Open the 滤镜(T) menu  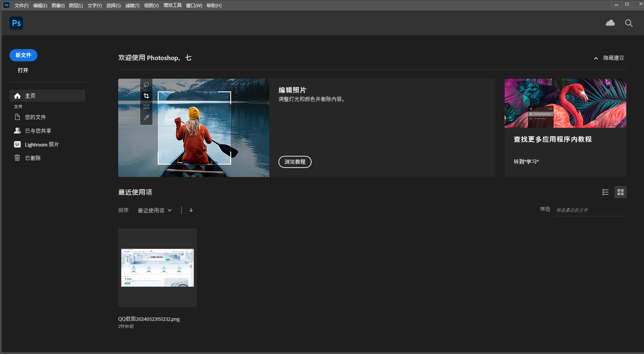[132, 5]
